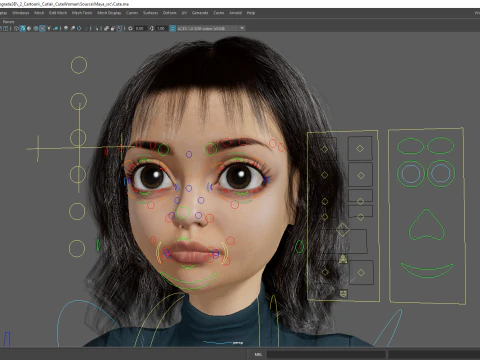Select top diamond handle in right slider column

[360, 149]
